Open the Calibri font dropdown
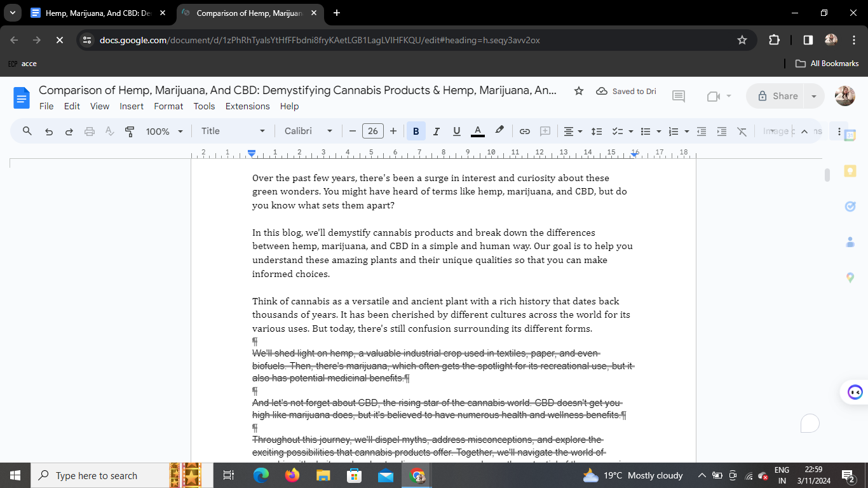Viewport: 868px width, 488px height. point(309,132)
